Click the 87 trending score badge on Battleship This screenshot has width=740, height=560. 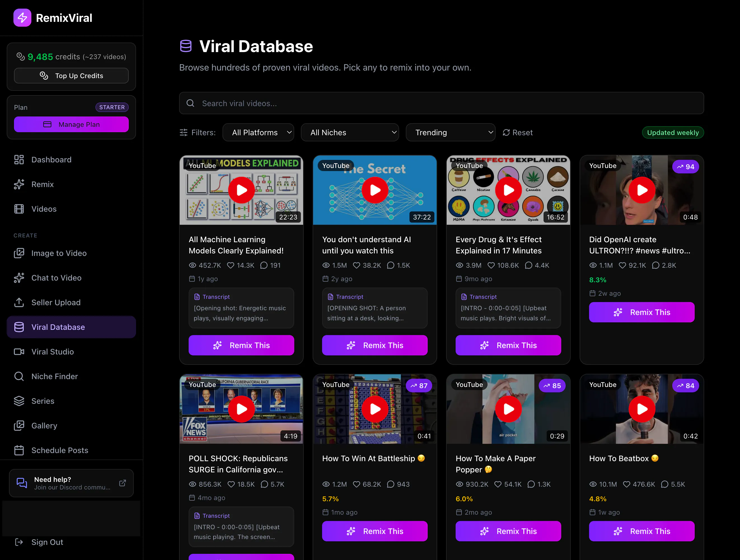point(419,386)
